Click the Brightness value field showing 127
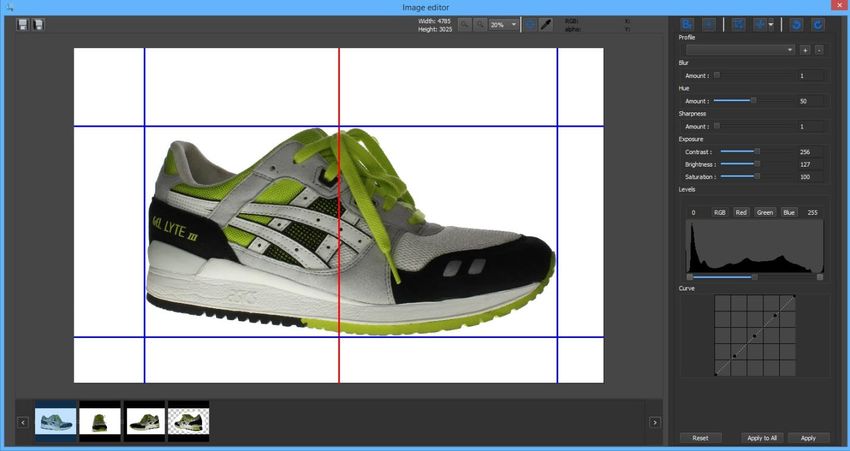Screen dimensions: 850x451 (811, 165)
